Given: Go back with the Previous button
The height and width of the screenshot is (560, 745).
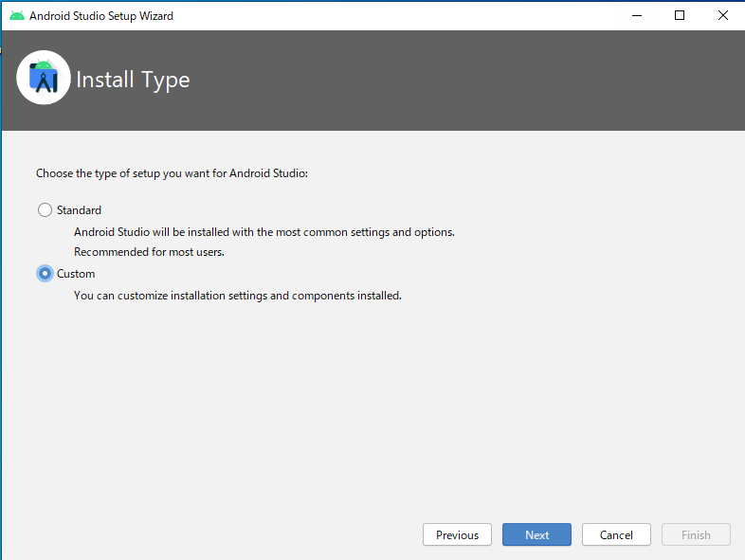Looking at the screenshot, I should [x=457, y=534].
